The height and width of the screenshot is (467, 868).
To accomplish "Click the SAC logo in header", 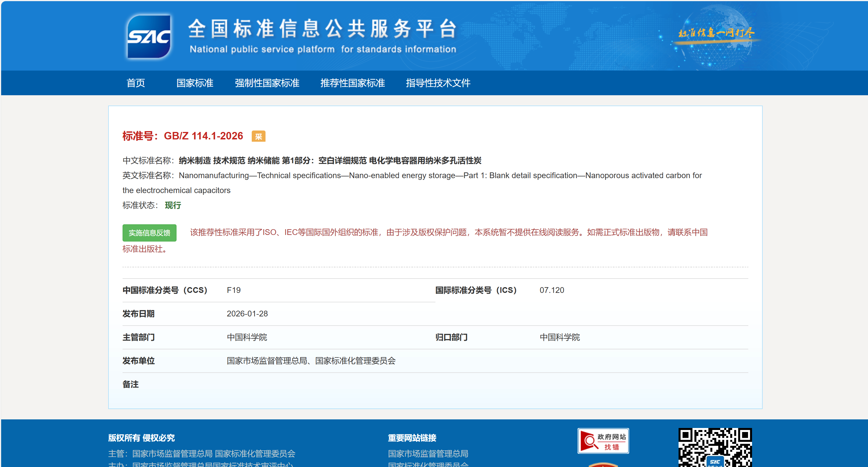I will 149,37.
